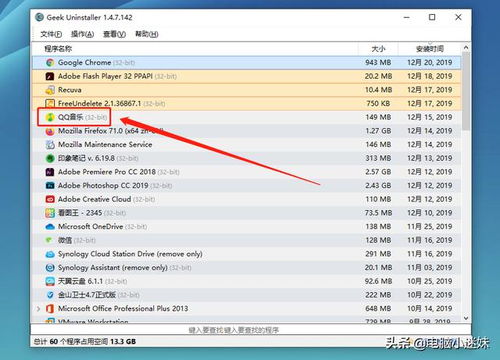The width and height of the screenshot is (500, 360).
Task: Click the Adobe Flash Player icon
Action: [x=50, y=76]
